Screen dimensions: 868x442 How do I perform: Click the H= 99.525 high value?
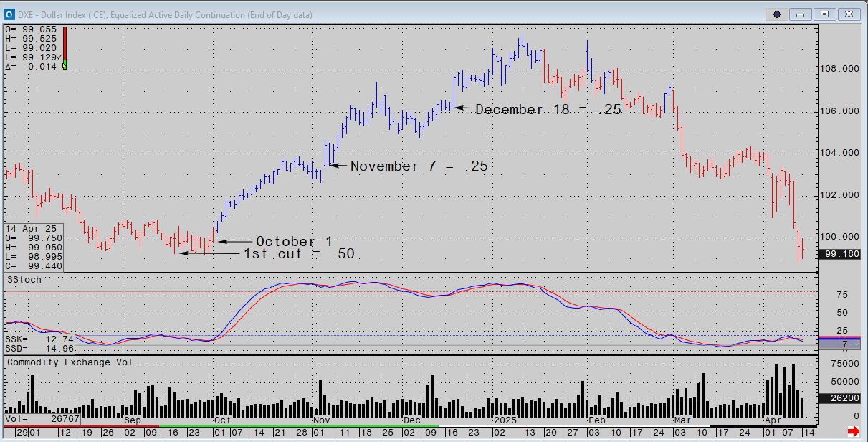tap(31, 39)
